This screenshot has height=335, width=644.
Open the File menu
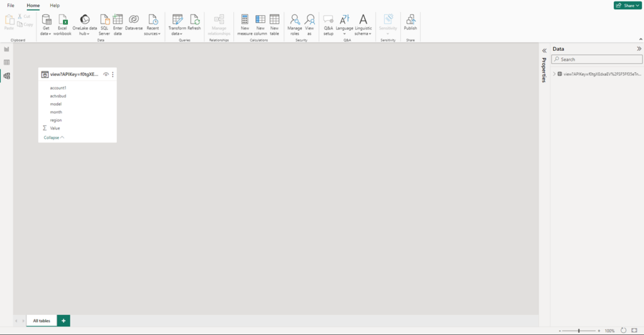point(11,5)
